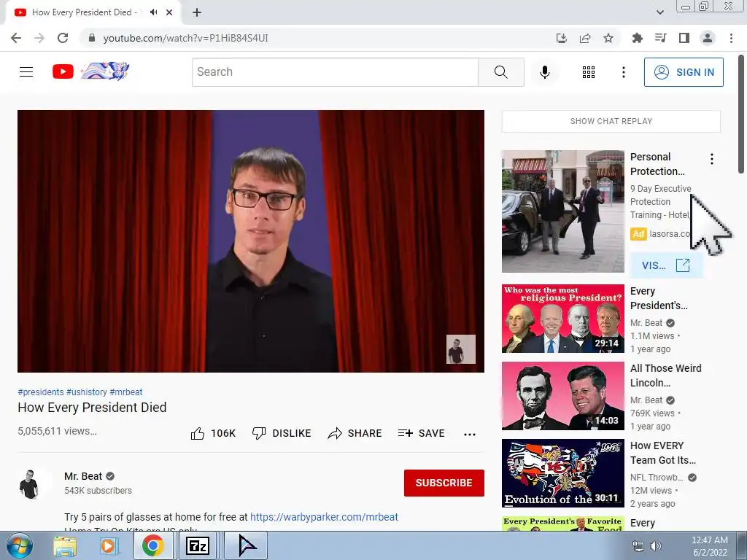Open the YouTube hamburger guide menu
The image size is (747, 560).
pos(26,72)
